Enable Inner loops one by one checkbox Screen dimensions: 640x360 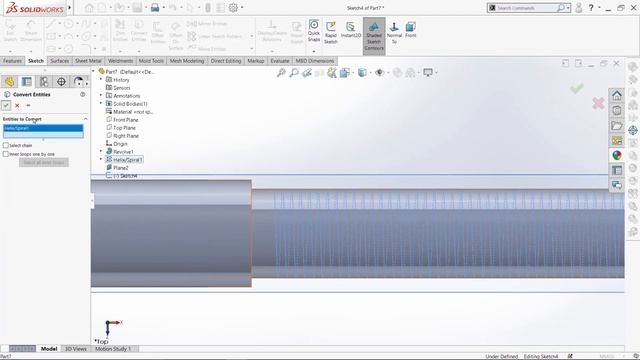6,154
